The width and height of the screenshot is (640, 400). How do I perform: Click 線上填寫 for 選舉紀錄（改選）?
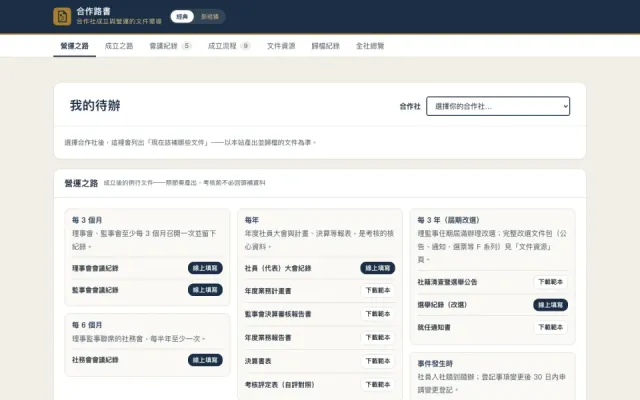click(x=550, y=305)
